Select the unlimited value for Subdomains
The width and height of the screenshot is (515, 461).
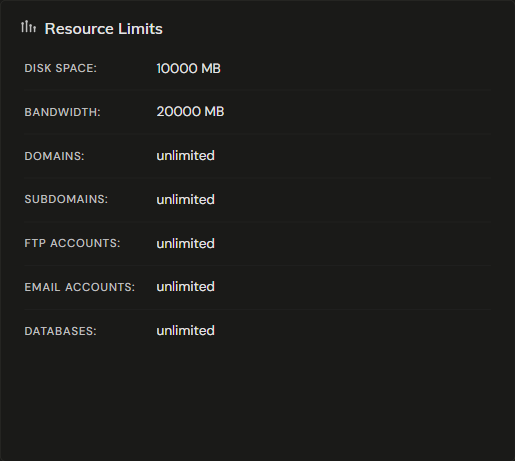pyautogui.click(x=186, y=200)
